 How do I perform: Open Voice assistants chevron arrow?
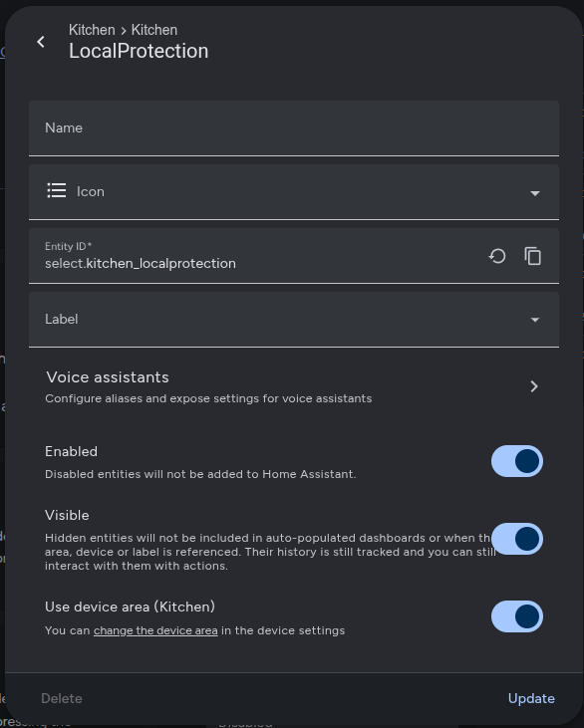(534, 386)
